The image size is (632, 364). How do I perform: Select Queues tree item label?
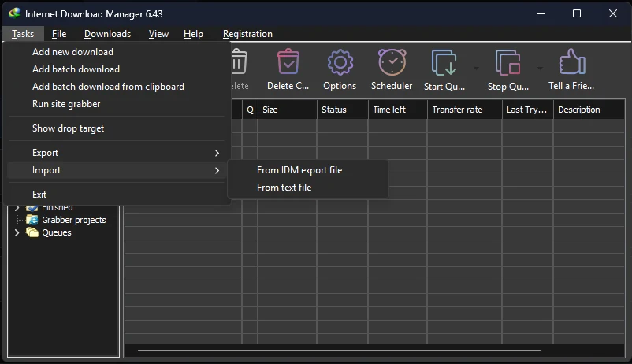click(x=57, y=232)
